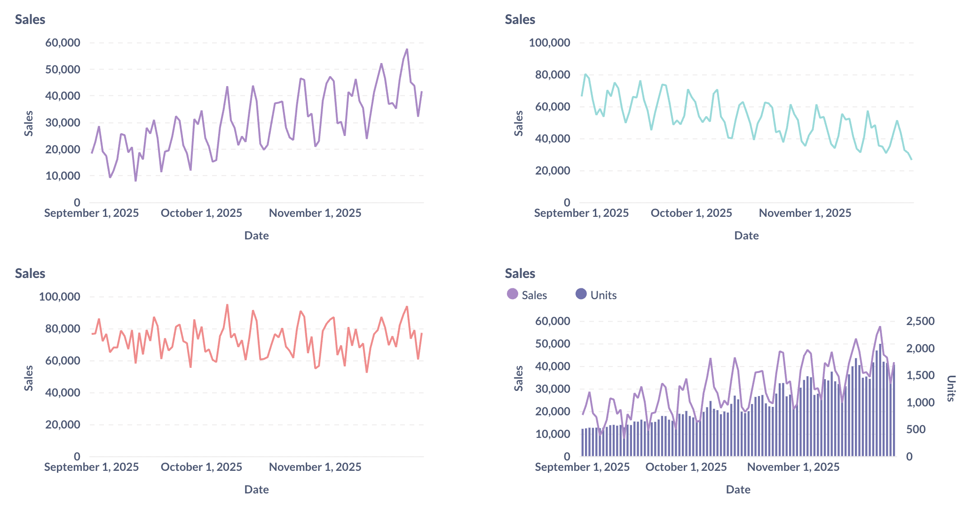Click the Date axis label on bottom-left chart

coord(257,489)
